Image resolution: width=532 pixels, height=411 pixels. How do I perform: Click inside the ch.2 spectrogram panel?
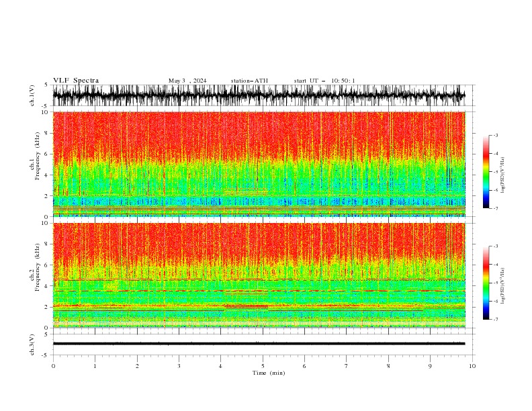(259, 275)
